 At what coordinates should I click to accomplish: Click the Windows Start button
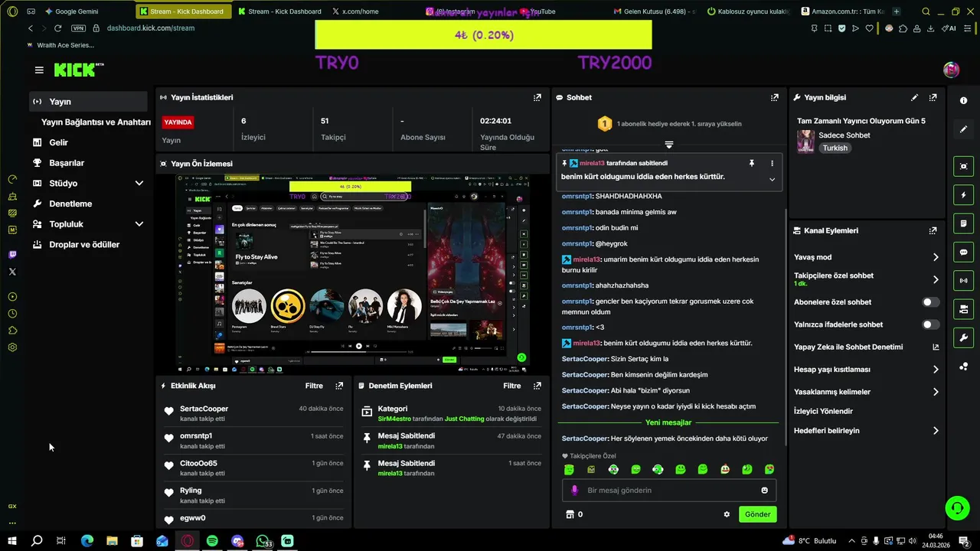point(12,541)
